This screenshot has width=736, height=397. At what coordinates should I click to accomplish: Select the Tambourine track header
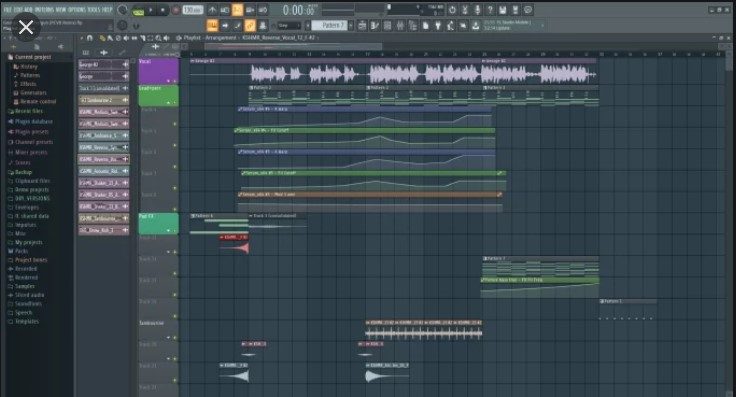click(x=158, y=330)
